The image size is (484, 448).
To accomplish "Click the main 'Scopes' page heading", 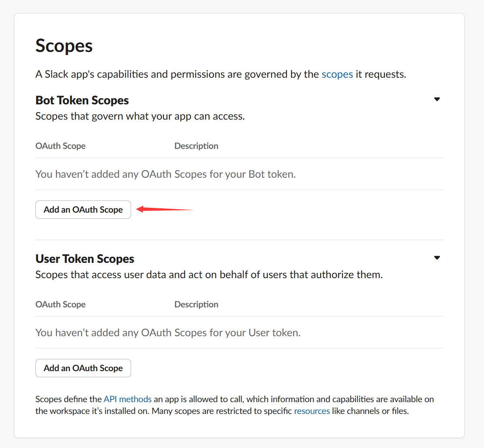I will coord(64,46).
